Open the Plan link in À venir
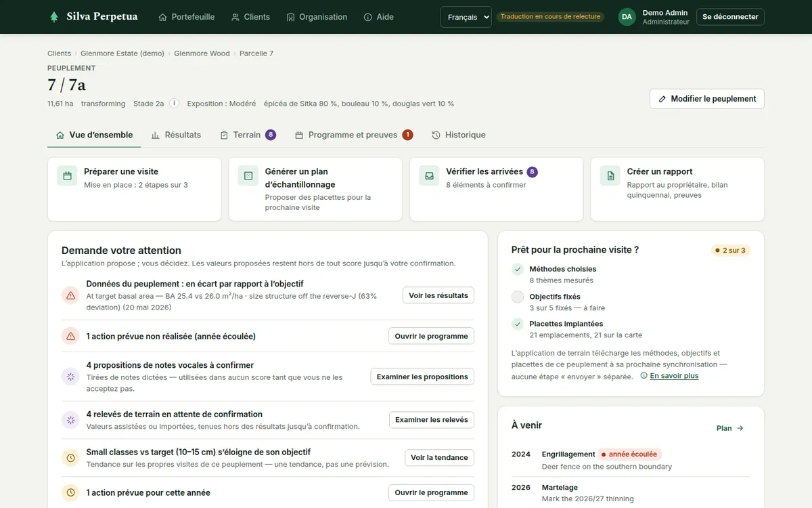This screenshot has width=812, height=508. click(x=730, y=428)
